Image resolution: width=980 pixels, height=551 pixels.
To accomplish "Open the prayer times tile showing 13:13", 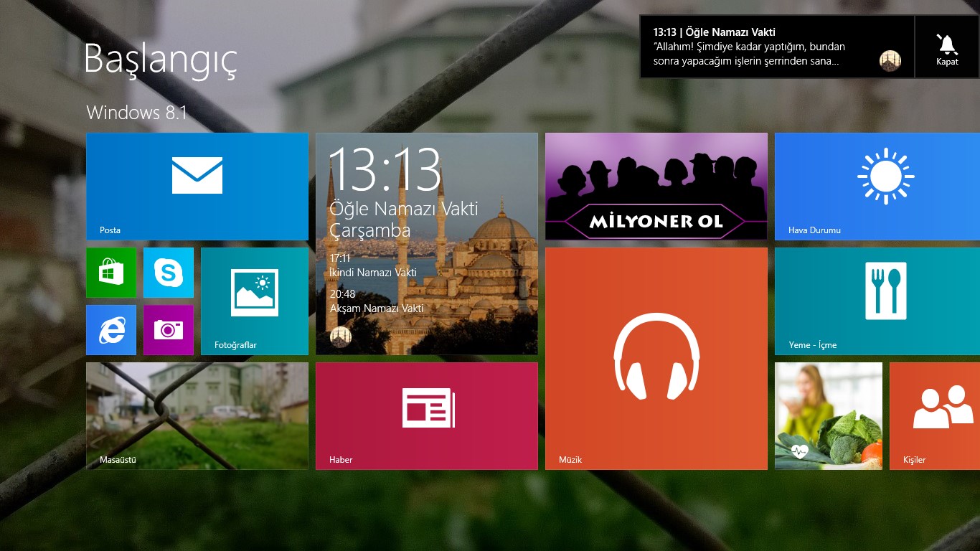I will point(426,243).
